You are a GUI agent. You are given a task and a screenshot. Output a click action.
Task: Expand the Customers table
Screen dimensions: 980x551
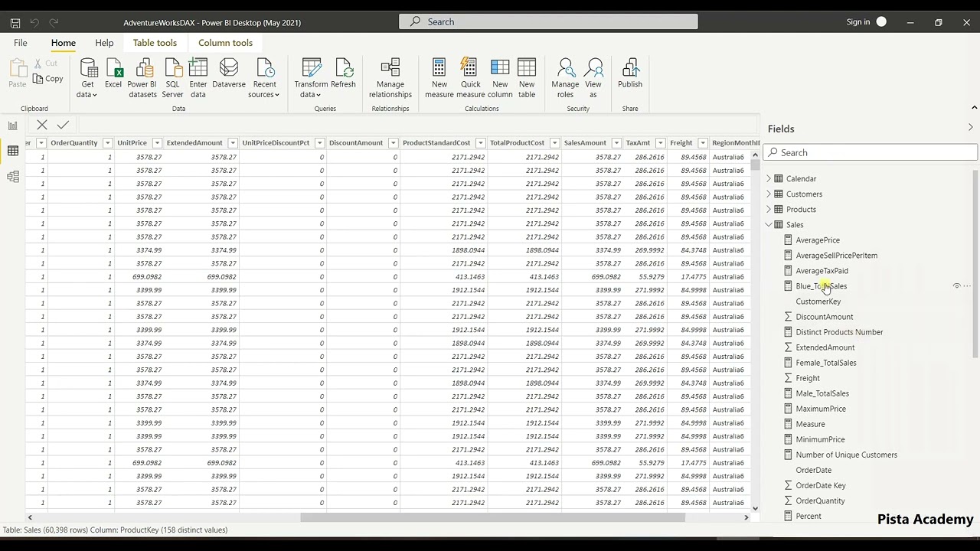[769, 194]
